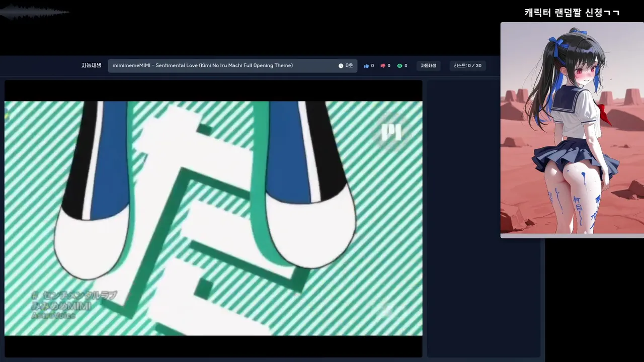Click the green eye viewers icon

pyautogui.click(x=399, y=66)
